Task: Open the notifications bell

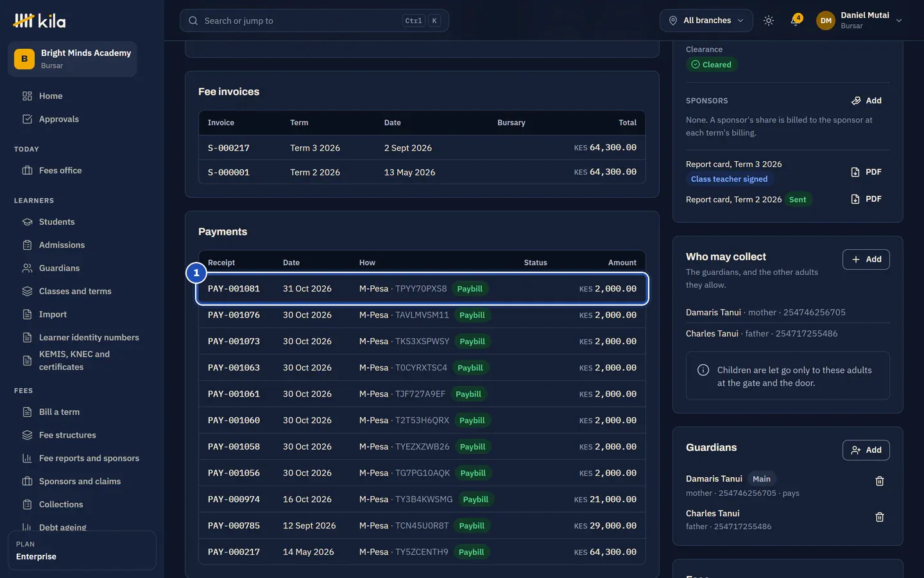Action: point(796,21)
